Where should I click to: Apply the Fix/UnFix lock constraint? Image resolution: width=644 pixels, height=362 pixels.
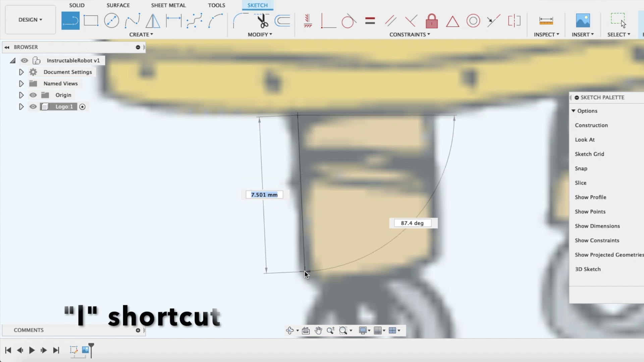(x=432, y=21)
